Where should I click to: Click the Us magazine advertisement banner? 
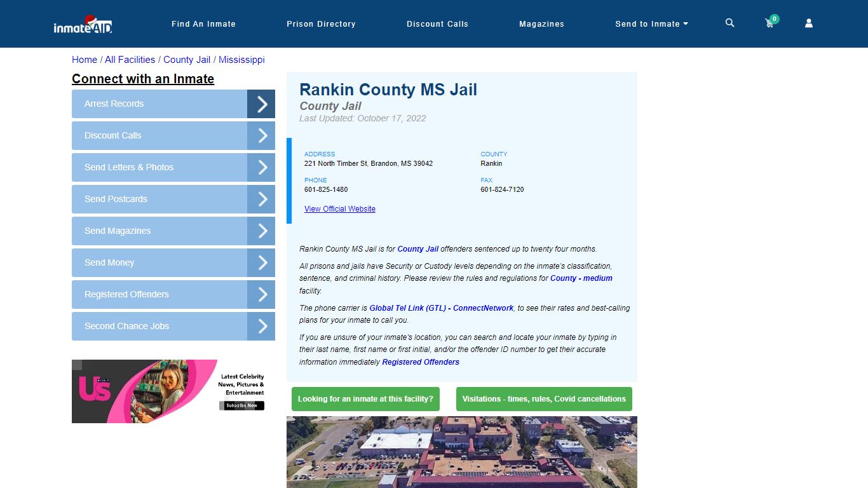(173, 391)
